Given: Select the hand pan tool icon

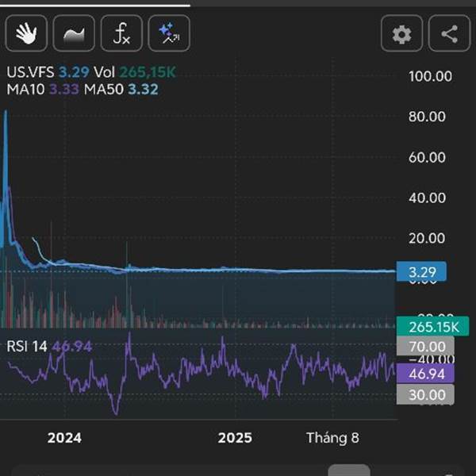Looking at the screenshot, I should pos(26,33).
